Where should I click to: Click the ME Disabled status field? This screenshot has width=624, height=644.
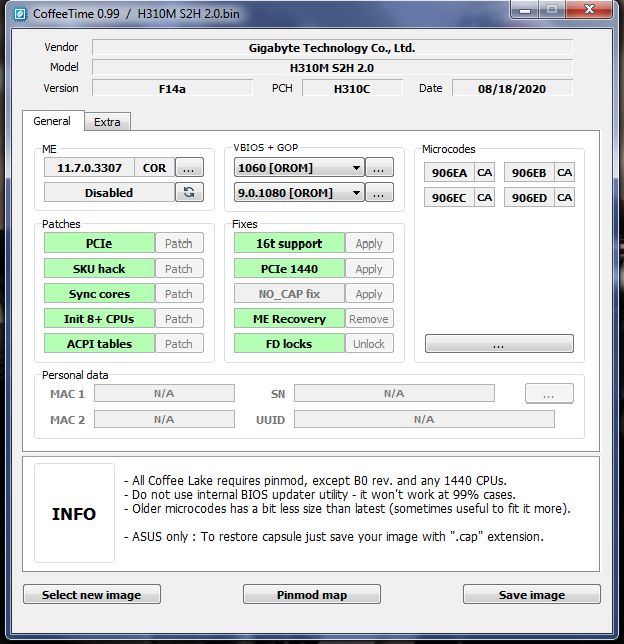[109, 192]
